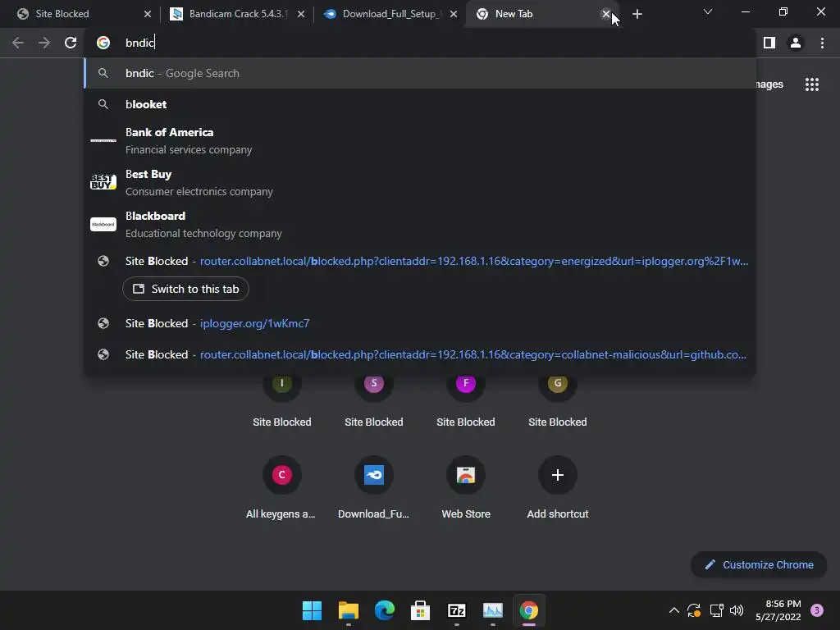Open the Chrome three-dot menu
840x630 pixels.
822,43
